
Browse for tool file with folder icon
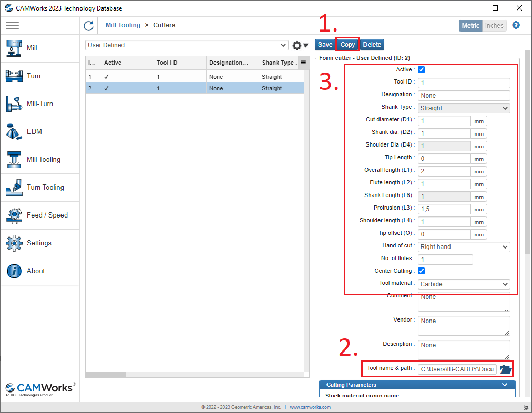(x=505, y=369)
